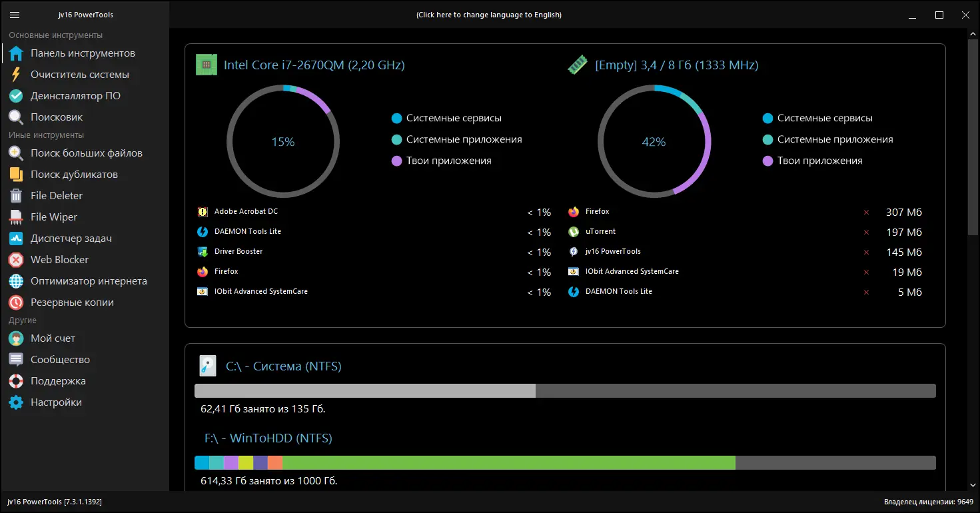Click the lightning bolt icon for Очиститель системы

coord(16,75)
